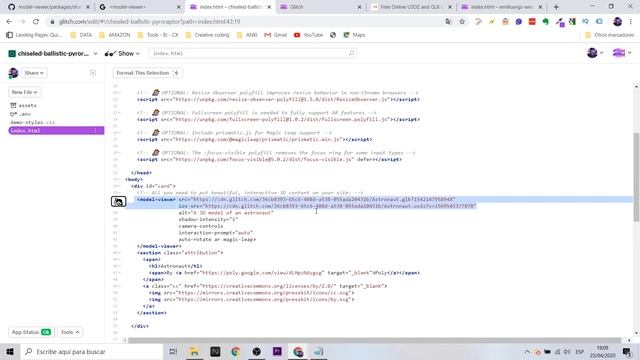
Task: Open the ANKI bookmark folder
Action: [x=247, y=35]
